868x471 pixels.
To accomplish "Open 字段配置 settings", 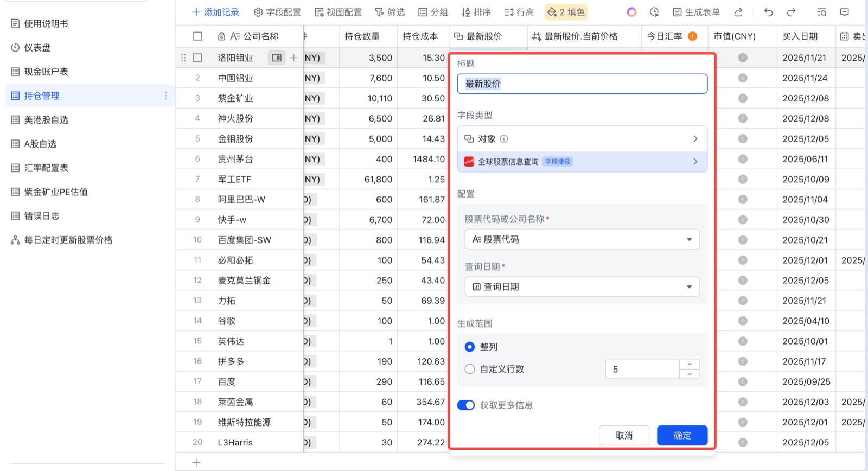I will click(x=277, y=12).
